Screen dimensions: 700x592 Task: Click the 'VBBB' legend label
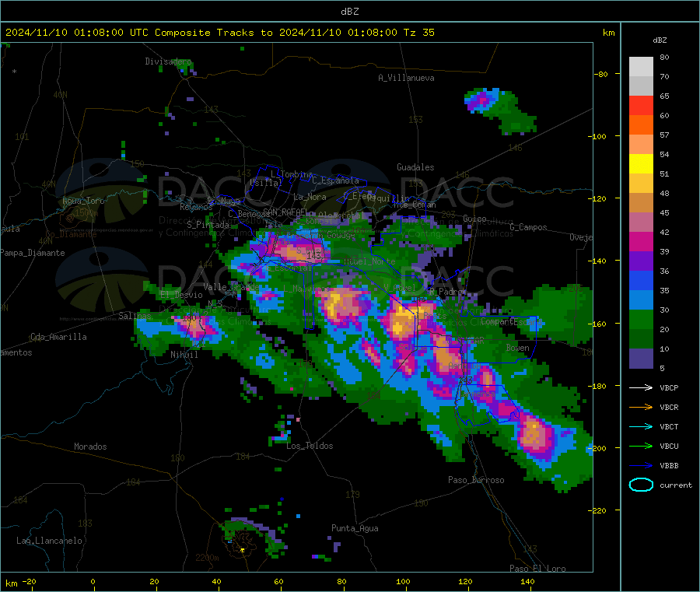click(669, 466)
